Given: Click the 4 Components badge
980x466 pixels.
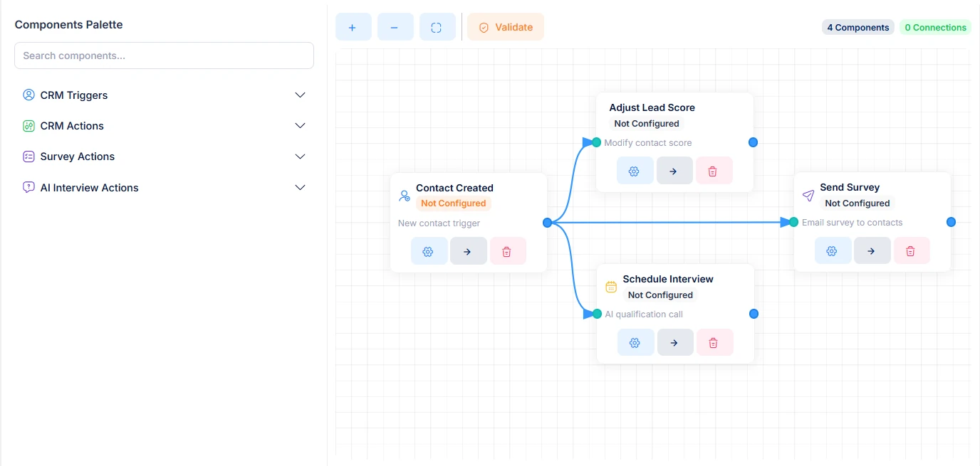Looking at the screenshot, I should coord(858,28).
